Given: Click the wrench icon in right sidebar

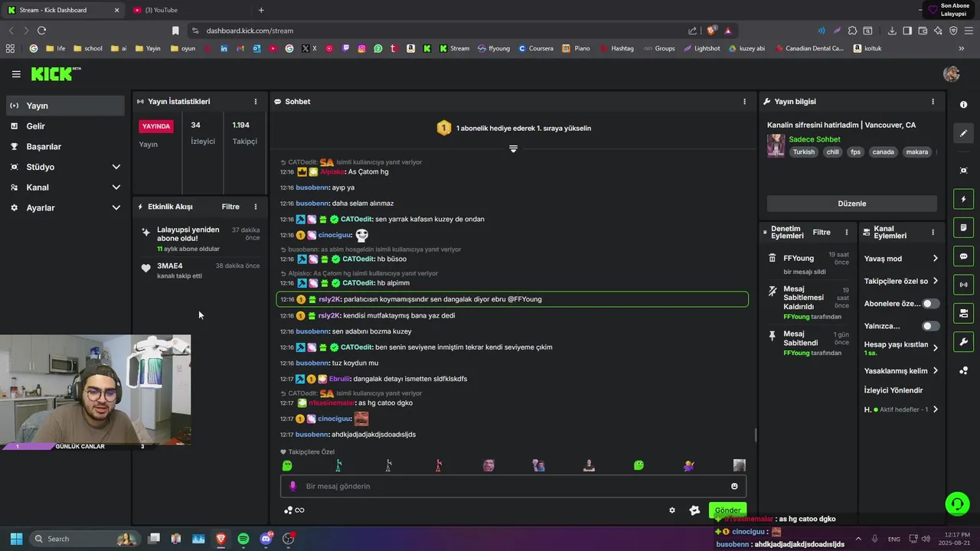Looking at the screenshot, I should 963,342.
